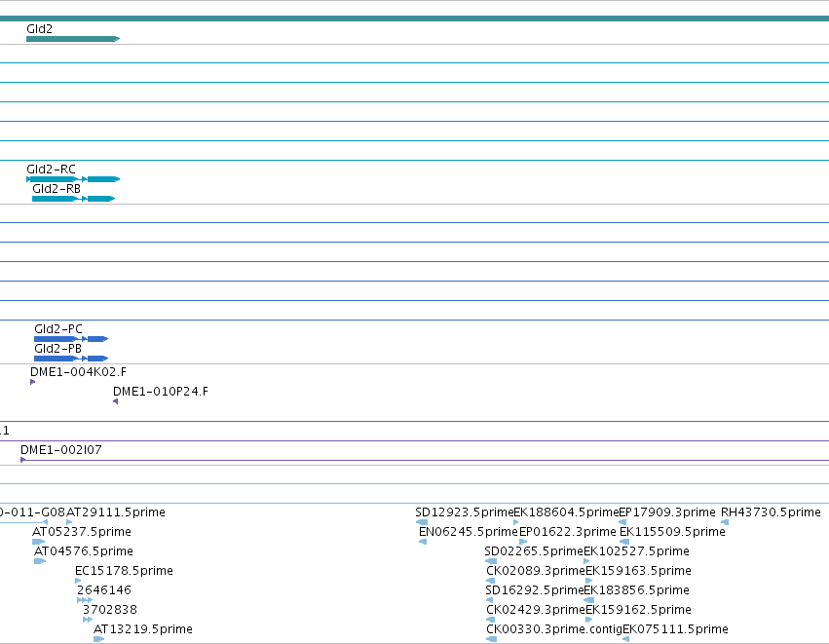Screen dimensions: 829x644
Task: Open the EP17909.3prime EST
Action: pyautogui.click(x=622, y=522)
